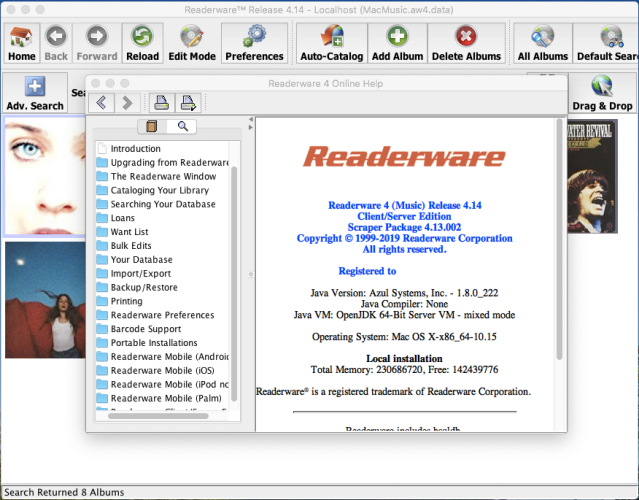This screenshot has height=500, width=639.
Task: Expand help navigation pane with right arrow
Action: pyautogui.click(x=251, y=127)
